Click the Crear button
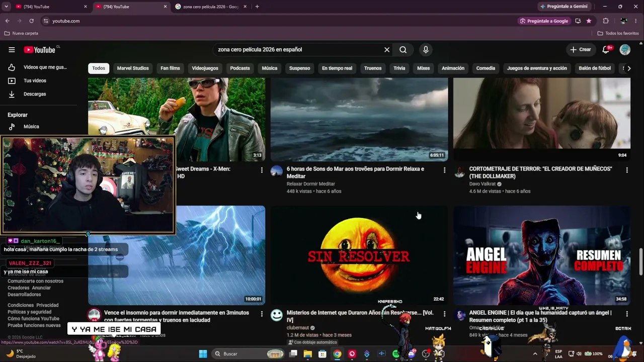Screen dimensions: 644x362 pyautogui.click(x=581, y=50)
